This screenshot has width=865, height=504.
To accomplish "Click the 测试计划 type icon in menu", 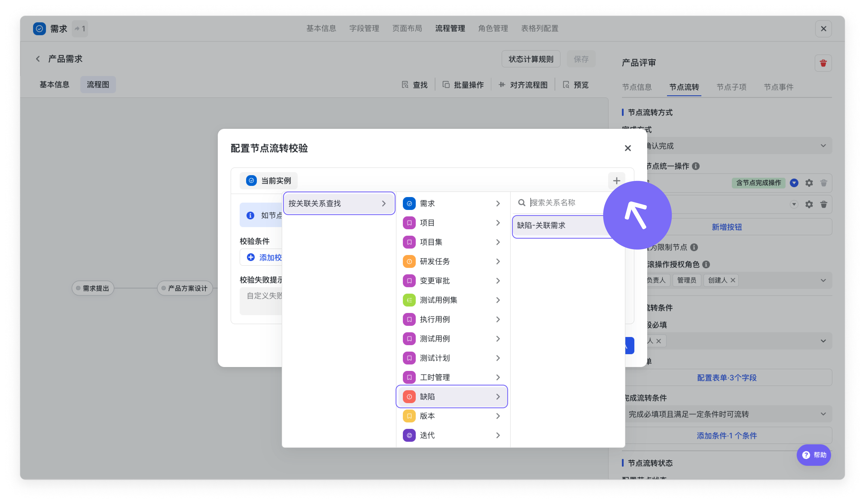I will coord(409,358).
